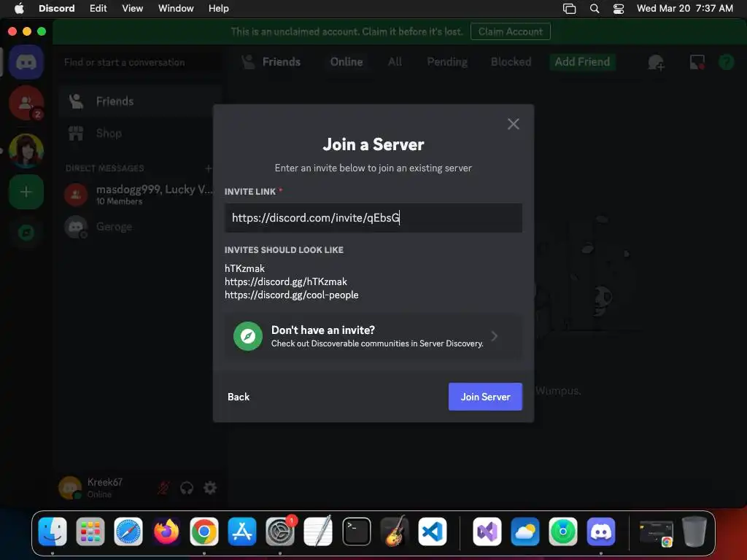Viewport: 747px width, 560px height.
Task: Launch Google Chrome from the Dock
Action: [204, 532]
